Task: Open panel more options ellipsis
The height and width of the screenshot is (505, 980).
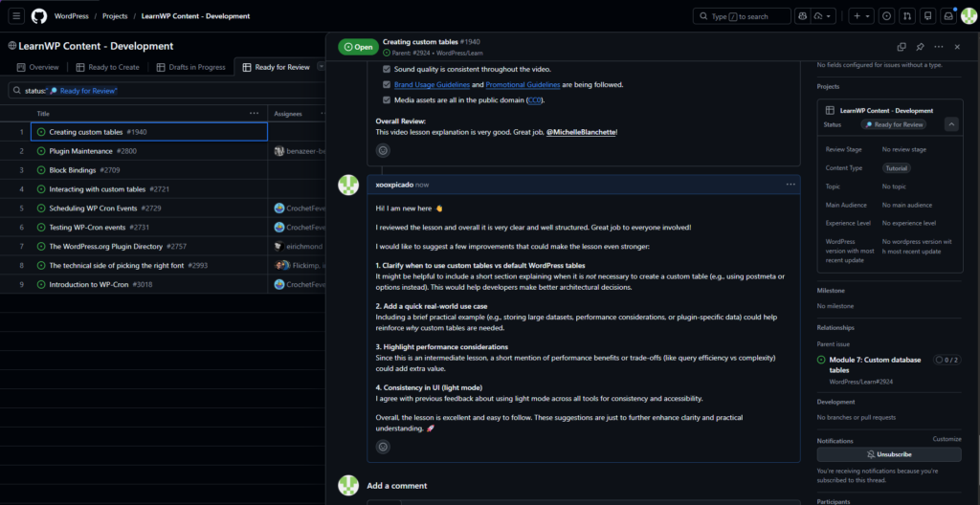Action: (x=939, y=47)
